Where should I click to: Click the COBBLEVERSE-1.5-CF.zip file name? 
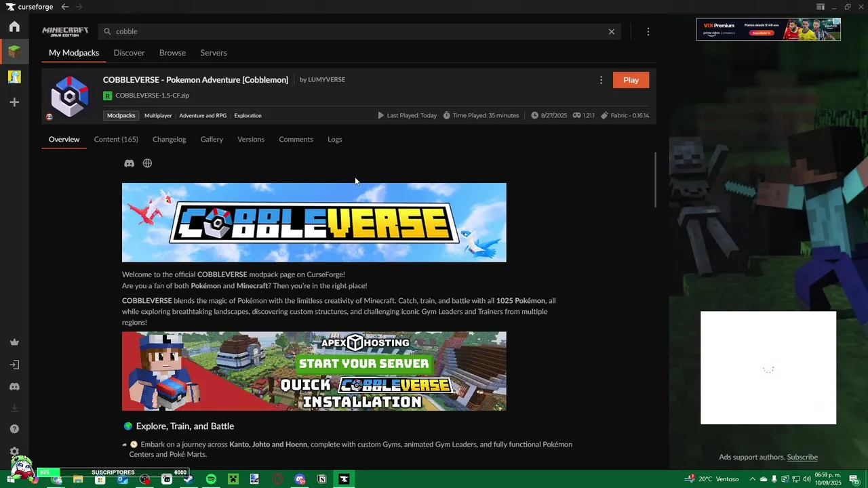pyautogui.click(x=152, y=96)
